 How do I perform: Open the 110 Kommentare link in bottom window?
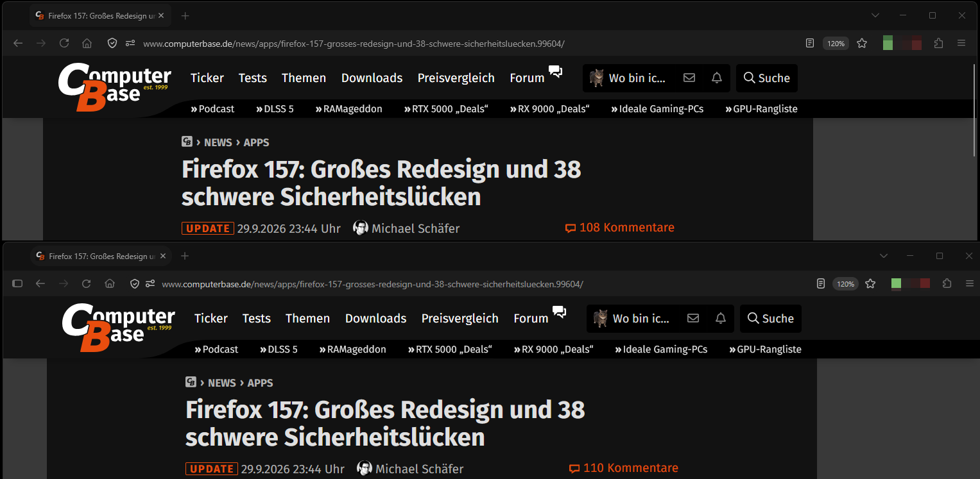[623, 468]
